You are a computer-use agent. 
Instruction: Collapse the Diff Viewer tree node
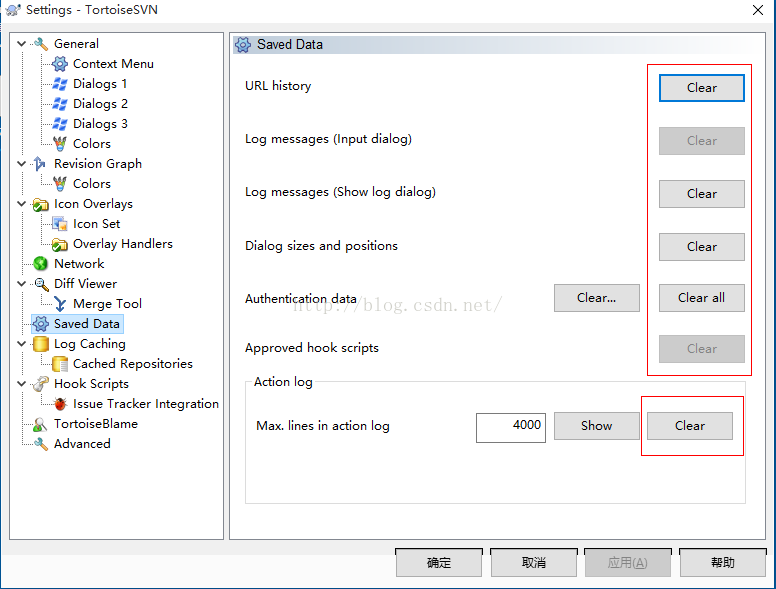(x=21, y=284)
